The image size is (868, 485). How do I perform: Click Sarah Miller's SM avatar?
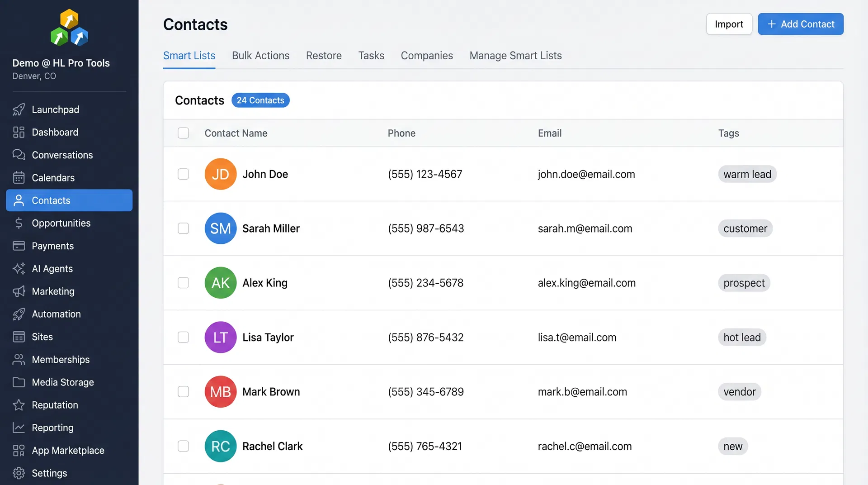221,228
